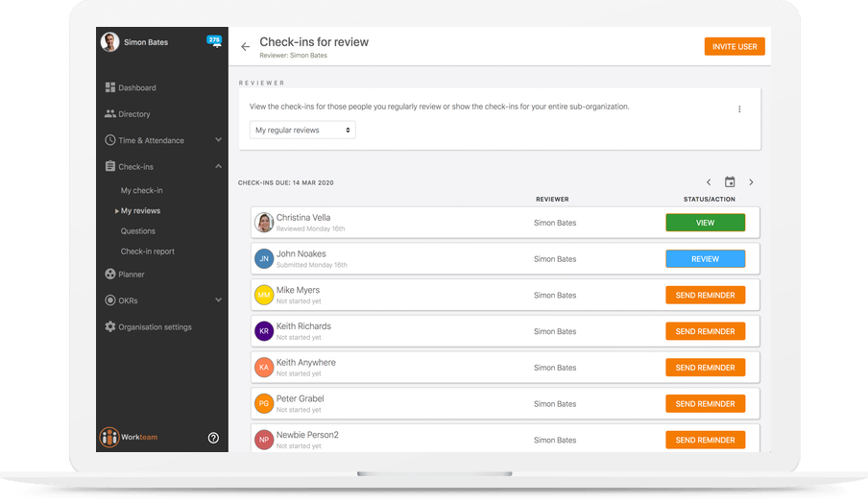Go back using the left arrow
This screenshot has width=868, height=503.
tap(245, 46)
